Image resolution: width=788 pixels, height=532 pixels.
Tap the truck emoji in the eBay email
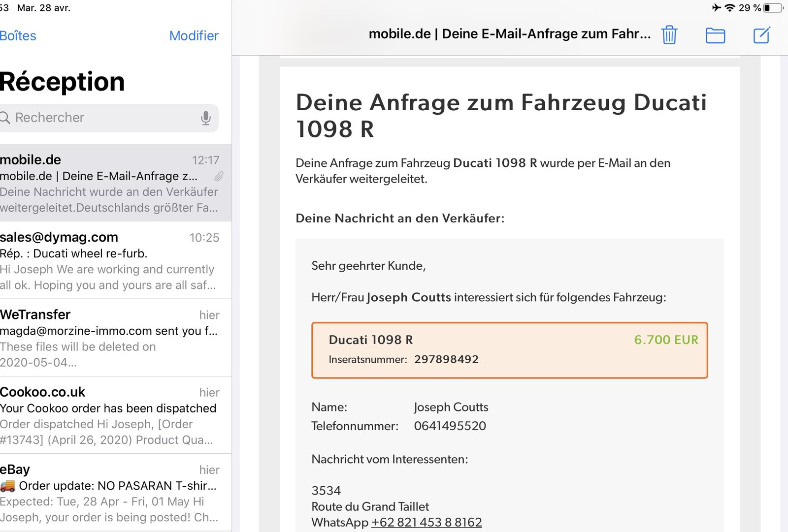tap(7, 486)
